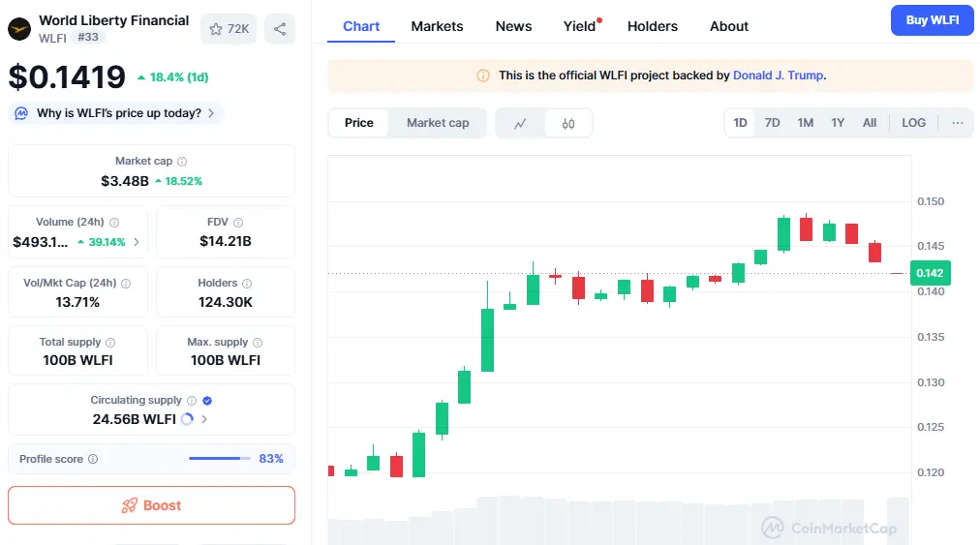Click the info icon beside Profile score
980x545 pixels.
(x=93, y=459)
